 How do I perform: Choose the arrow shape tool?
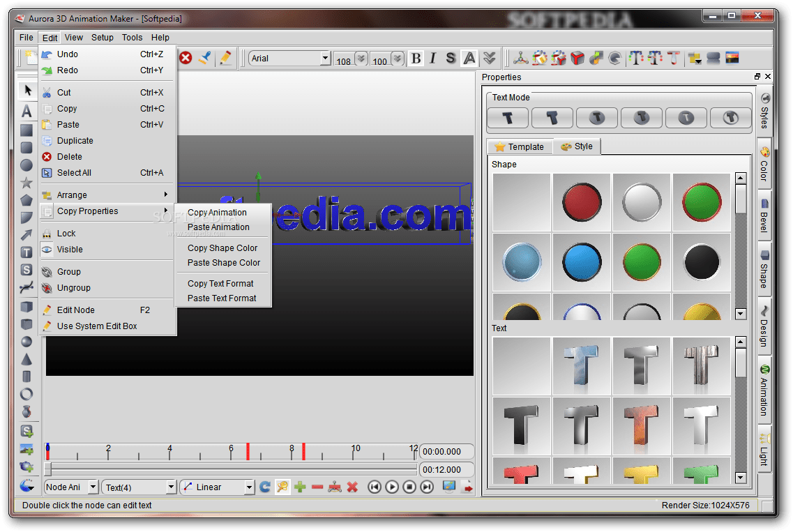click(27, 235)
